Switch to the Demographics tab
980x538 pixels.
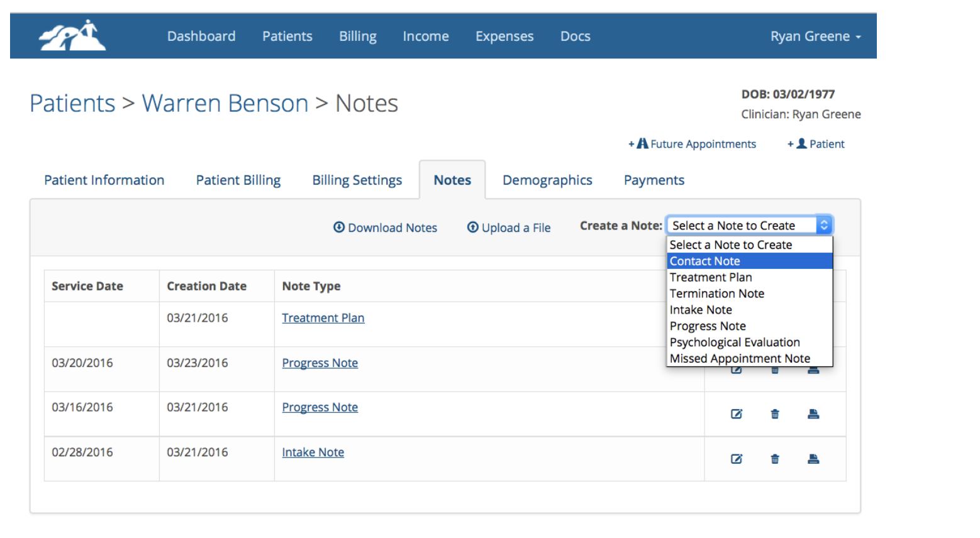click(x=547, y=180)
